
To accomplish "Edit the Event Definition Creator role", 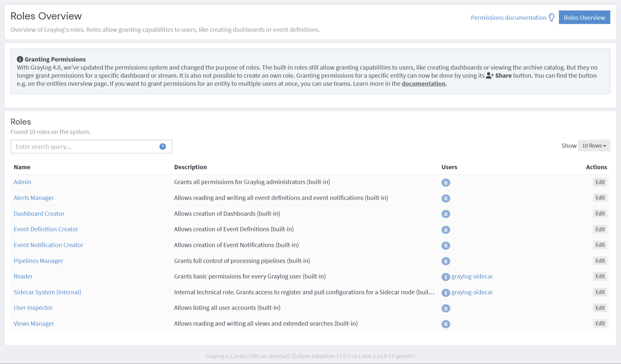I will point(600,229).
